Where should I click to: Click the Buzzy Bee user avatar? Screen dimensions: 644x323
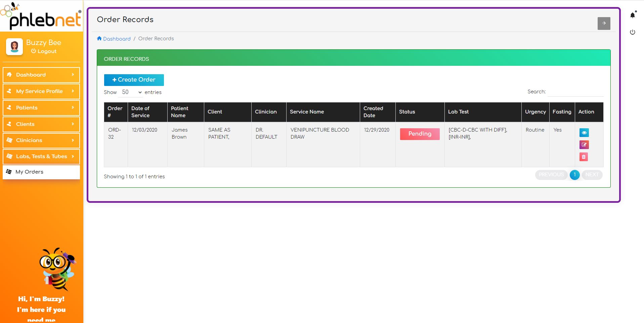(x=14, y=46)
